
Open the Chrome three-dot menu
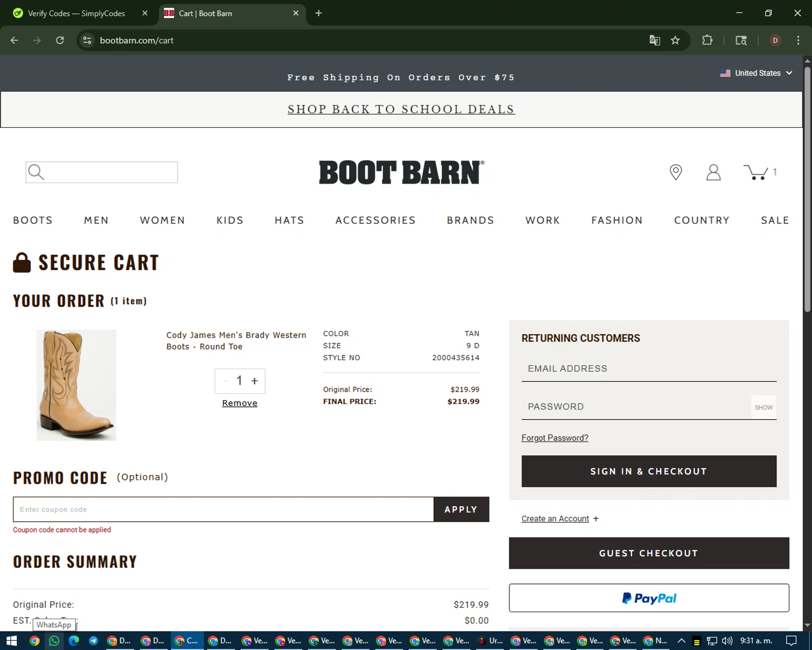click(798, 40)
